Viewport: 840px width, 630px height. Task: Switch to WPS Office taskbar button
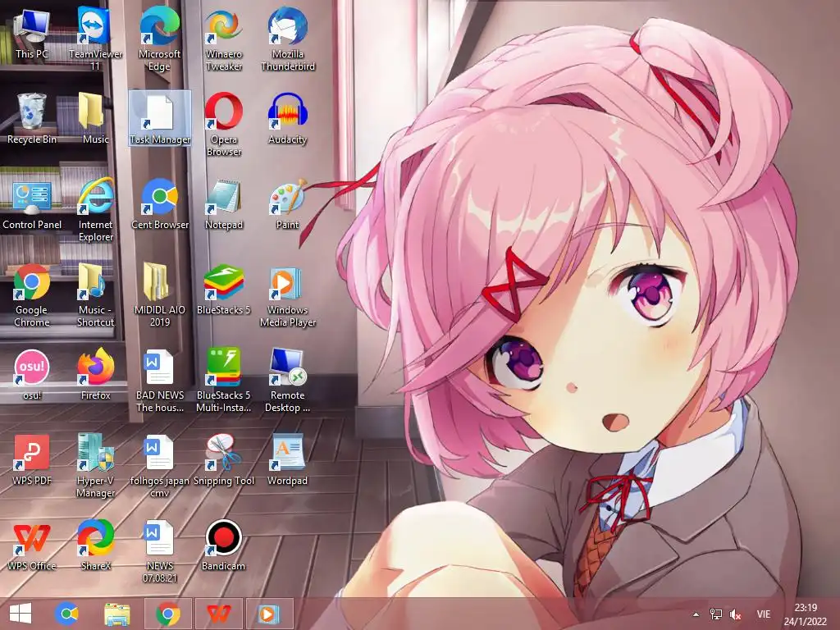219,614
